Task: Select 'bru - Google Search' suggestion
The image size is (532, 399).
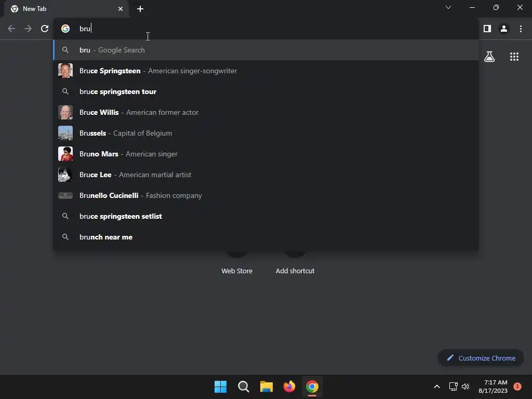Action: coord(266,50)
